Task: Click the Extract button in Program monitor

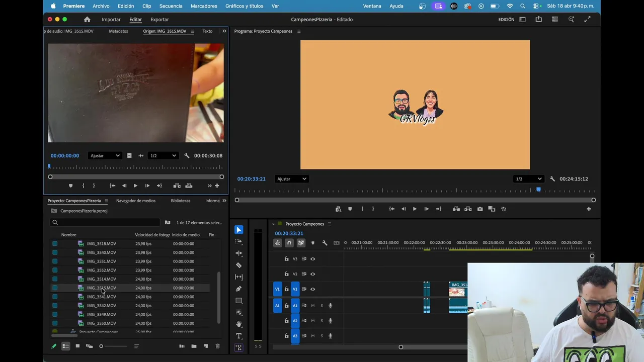Action: click(x=468, y=209)
